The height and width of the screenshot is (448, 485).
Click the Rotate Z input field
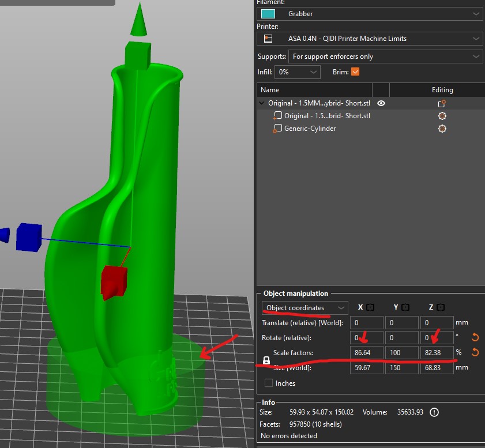pos(437,338)
